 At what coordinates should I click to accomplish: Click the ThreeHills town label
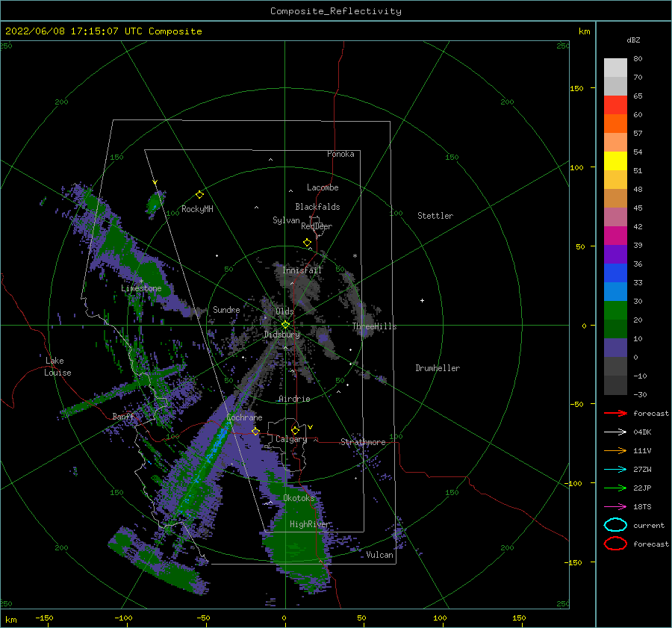coord(375,326)
